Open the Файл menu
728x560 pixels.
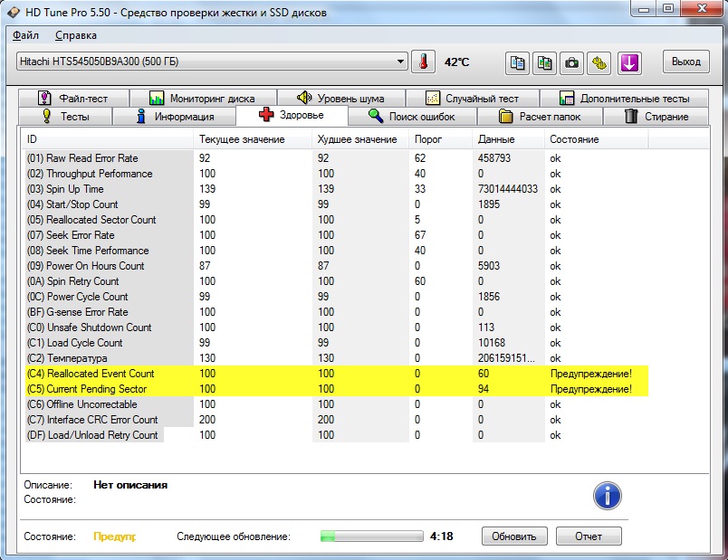point(26,35)
